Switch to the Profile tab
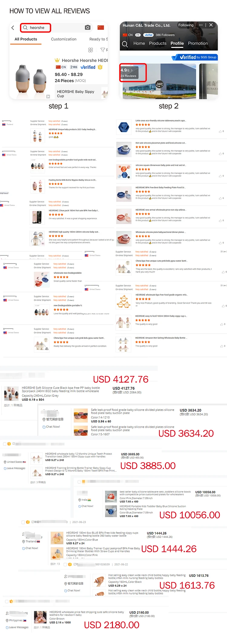The width and height of the screenshot is (227, 644). (177, 44)
